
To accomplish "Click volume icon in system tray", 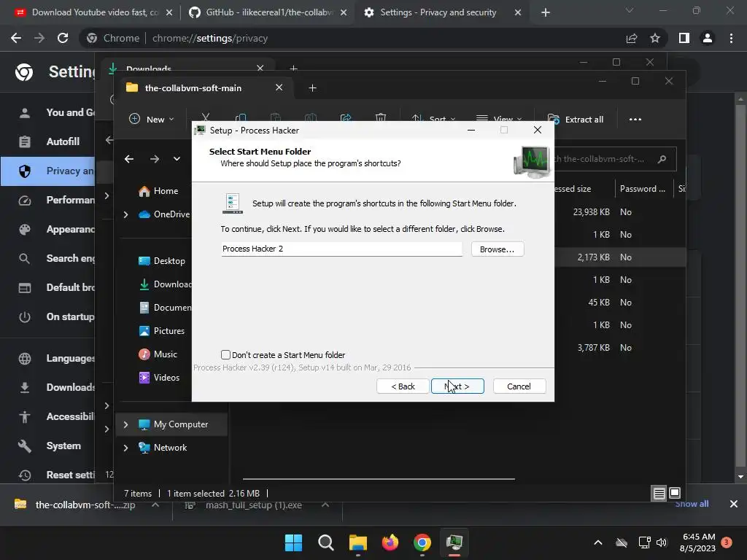I will click(661, 542).
